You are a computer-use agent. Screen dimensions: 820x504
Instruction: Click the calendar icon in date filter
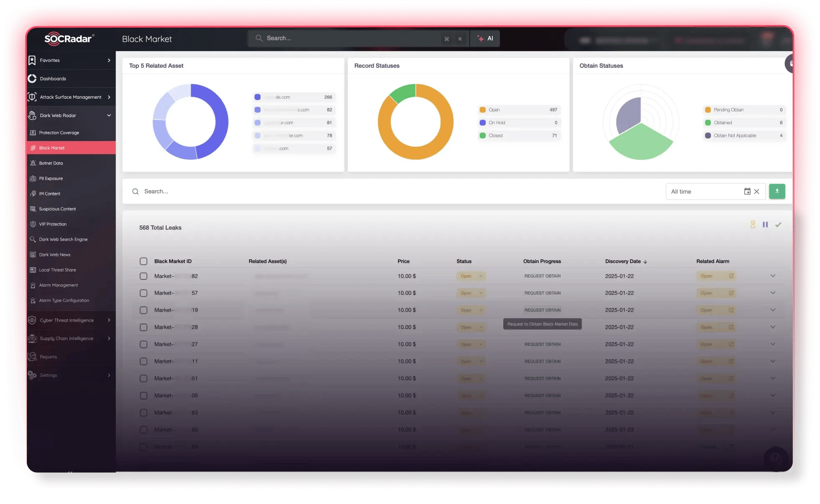coord(747,192)
